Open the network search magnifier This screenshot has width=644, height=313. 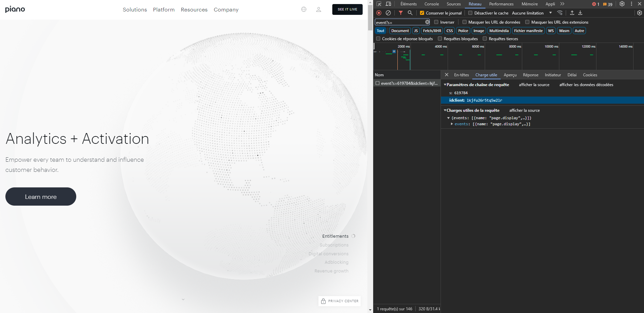[x=410, y=13]
